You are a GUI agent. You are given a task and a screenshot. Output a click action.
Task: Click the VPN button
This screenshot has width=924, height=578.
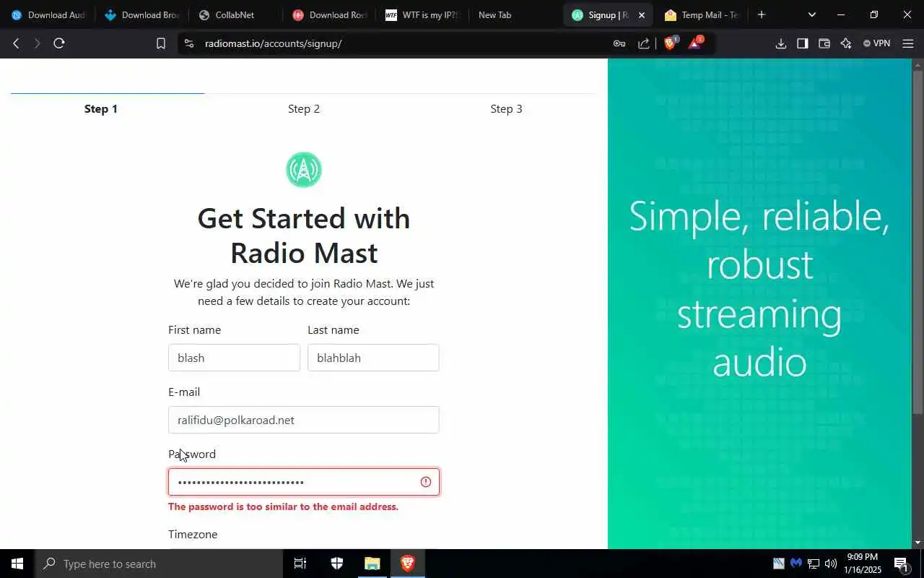[x=876, y=43]
